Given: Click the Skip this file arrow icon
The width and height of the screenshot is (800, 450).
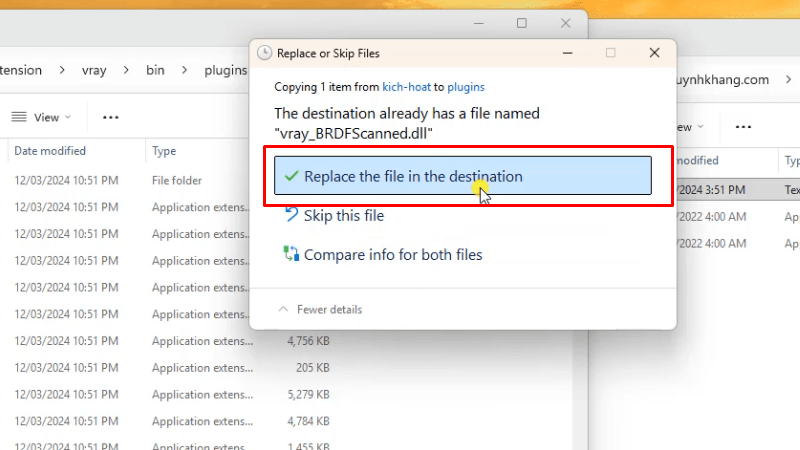Looking at the screenshot, I should coord(291,215).
